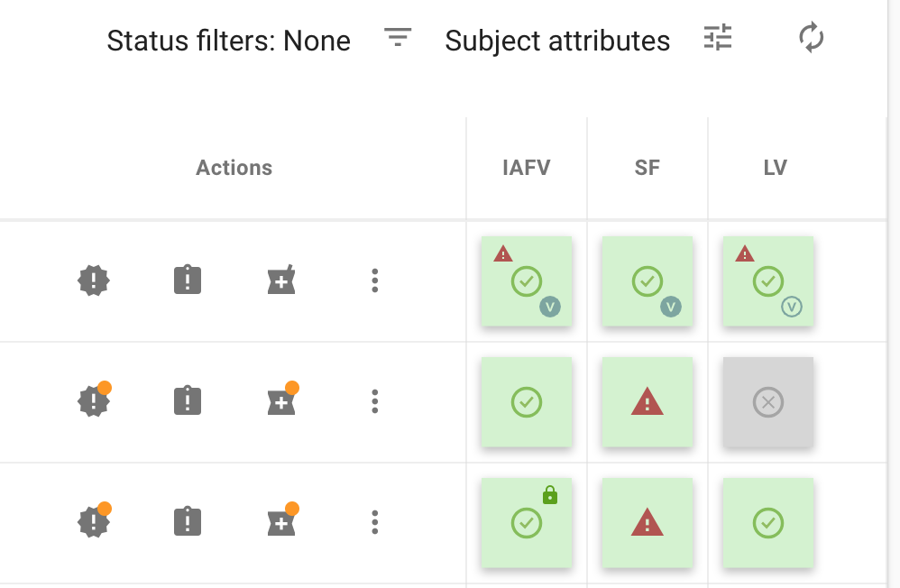The image size is (900, 588).
Task: Click the Actions column header
Action: [234, 168]
